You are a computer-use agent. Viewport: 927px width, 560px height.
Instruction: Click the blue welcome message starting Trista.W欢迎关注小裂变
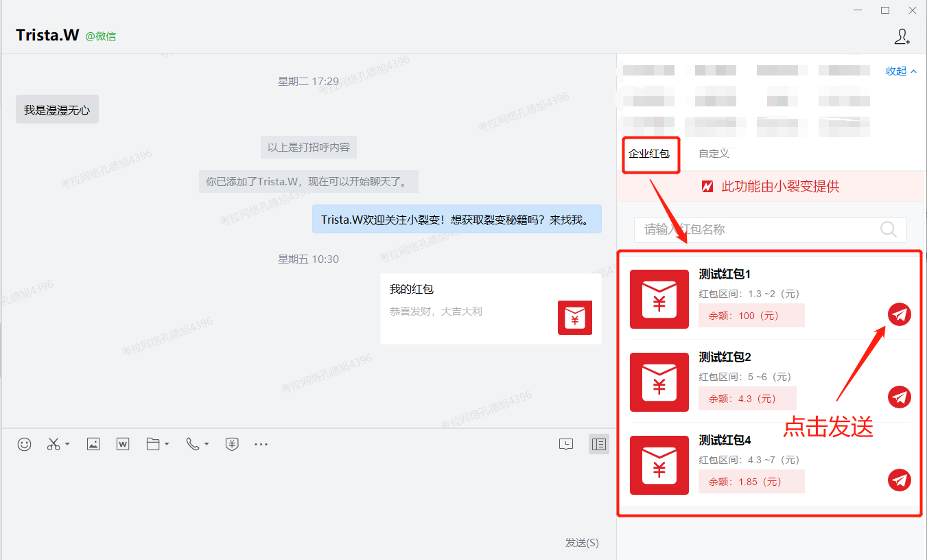point(457,220)
